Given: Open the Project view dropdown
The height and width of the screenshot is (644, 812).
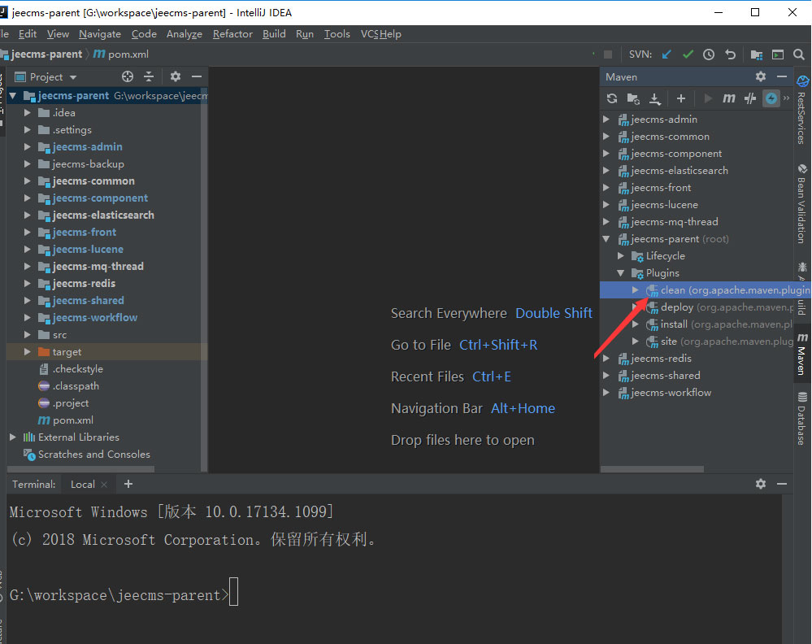Looking at the screenshot, I should click(54, 76).
